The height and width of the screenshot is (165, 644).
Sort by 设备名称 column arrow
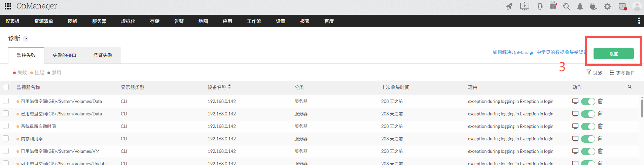pos(229,87)
